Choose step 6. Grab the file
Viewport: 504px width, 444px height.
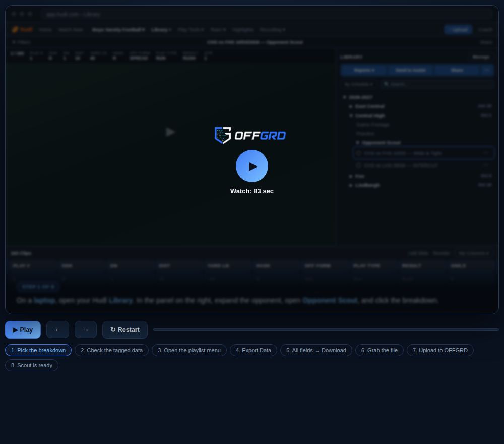click(380, 350)
